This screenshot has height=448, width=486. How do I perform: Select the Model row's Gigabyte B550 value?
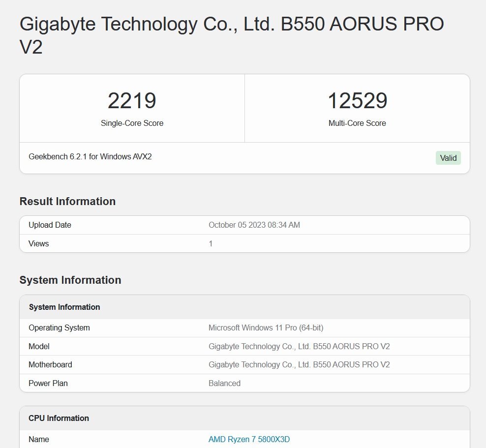299,346
